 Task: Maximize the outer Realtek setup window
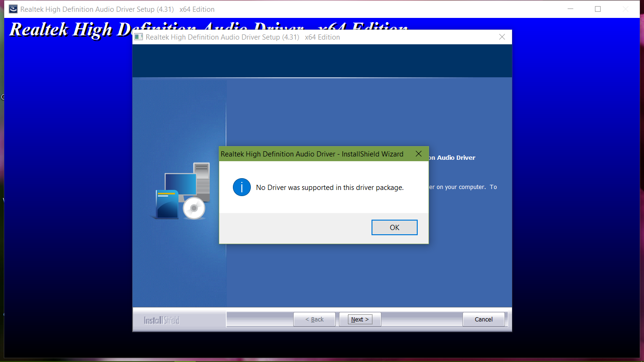[598, 9]
